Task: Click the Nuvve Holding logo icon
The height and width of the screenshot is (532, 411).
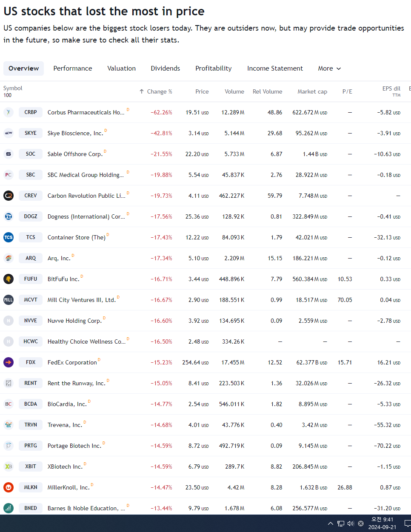Action: [x=9, y=321]
